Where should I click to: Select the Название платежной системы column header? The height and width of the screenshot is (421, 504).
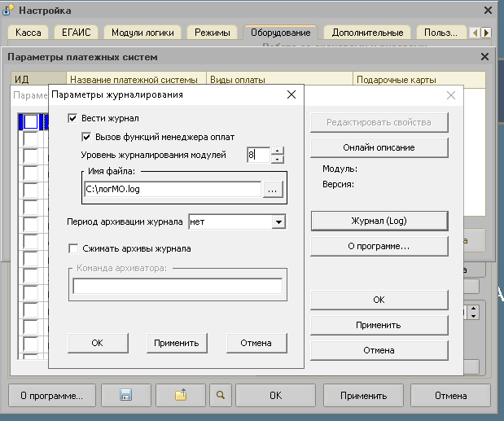coord(134,80)
